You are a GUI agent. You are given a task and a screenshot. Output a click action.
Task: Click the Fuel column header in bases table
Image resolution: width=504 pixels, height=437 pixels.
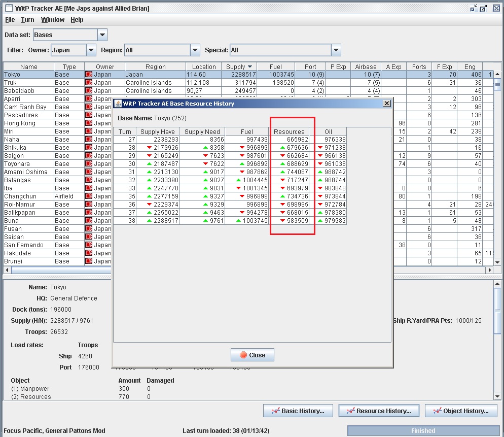(276, 66)
